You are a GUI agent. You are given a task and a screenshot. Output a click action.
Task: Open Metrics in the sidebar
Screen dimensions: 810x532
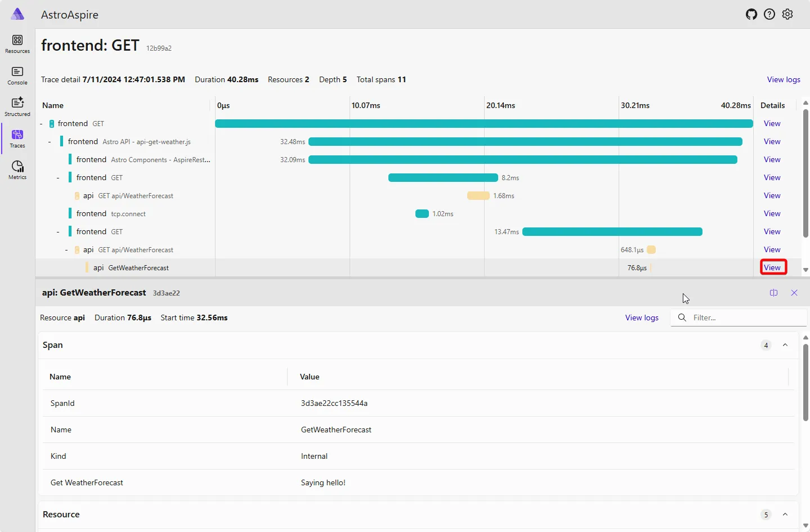pos(17,170)
